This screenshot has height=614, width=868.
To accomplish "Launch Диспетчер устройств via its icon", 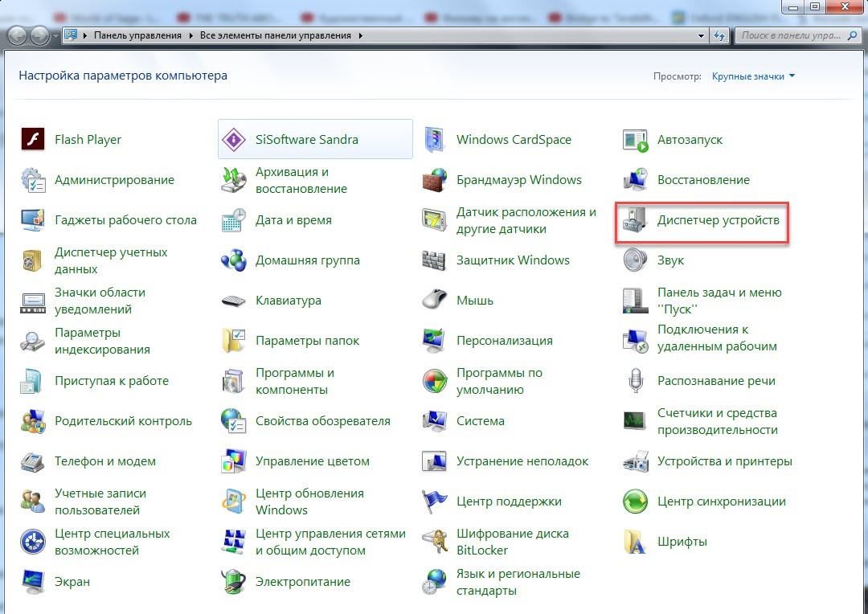I will [x=635, y=222].
